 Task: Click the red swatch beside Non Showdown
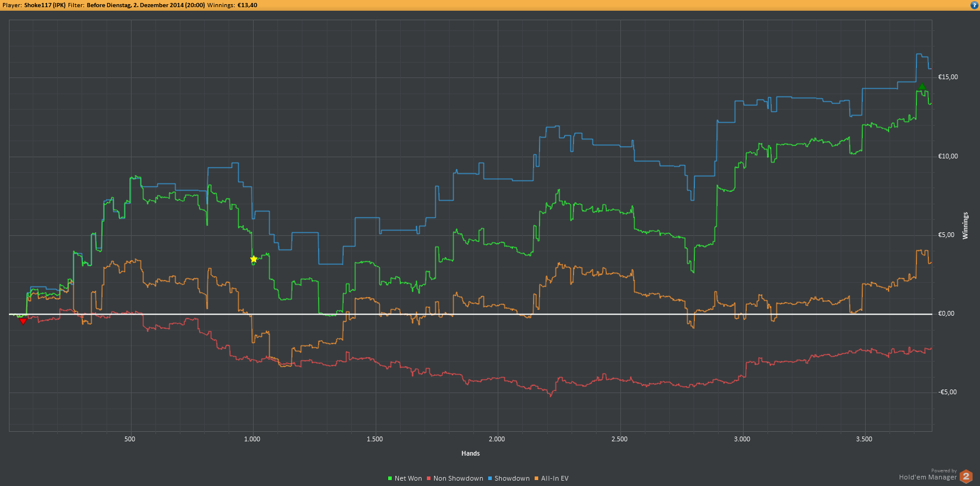pyautogui.click(x=429, y=478)
